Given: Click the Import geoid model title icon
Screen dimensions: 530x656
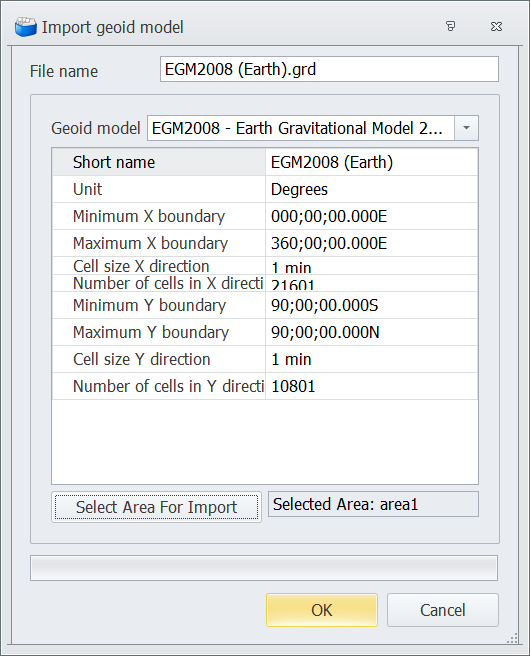Looking at the screenshot, I should click(25, 27).
